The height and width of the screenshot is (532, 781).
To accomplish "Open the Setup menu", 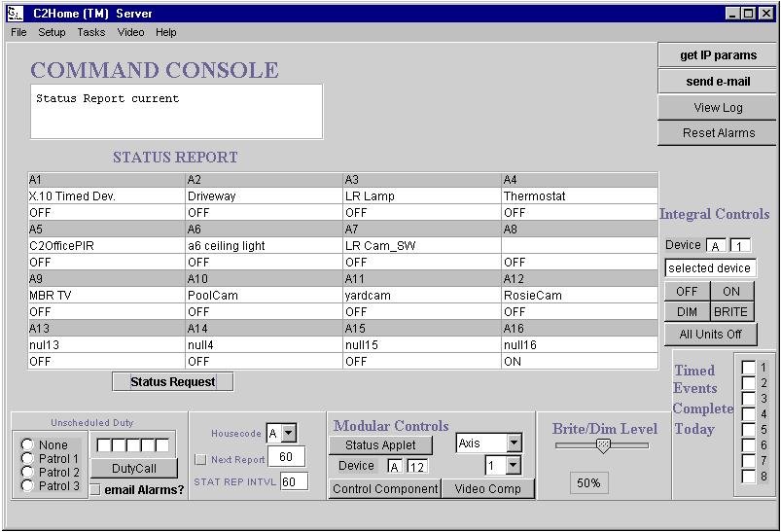I will pos(52,32).
